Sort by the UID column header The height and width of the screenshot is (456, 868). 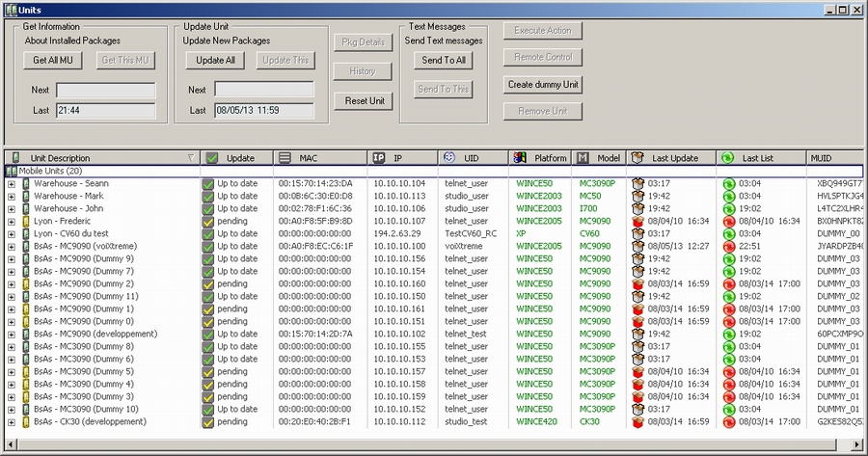click(x=471, y=158)
